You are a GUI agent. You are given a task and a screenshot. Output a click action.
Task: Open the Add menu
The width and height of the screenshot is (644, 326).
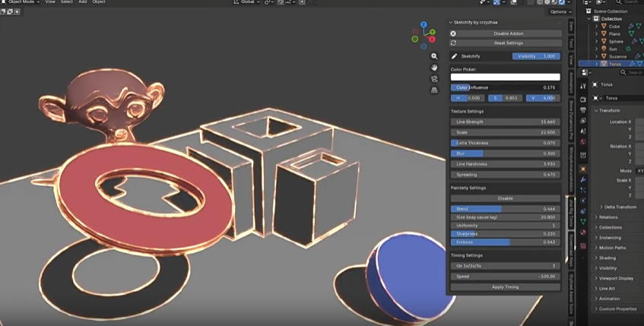[82, 2]
